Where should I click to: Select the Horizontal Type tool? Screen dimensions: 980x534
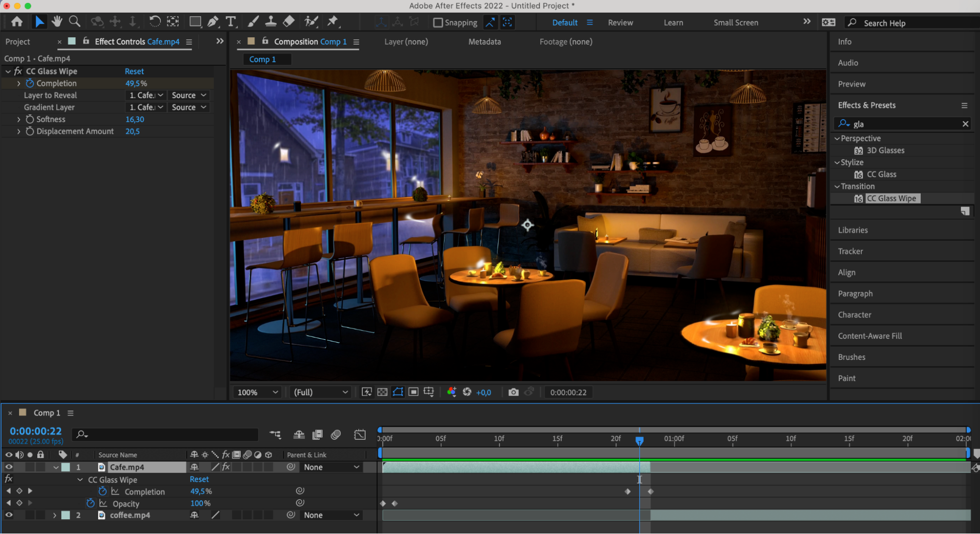[230, 22]
